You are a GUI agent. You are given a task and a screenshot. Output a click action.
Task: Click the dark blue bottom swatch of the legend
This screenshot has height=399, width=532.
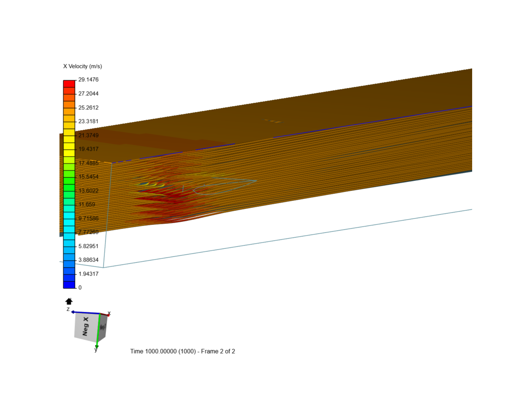click(69, 284)
